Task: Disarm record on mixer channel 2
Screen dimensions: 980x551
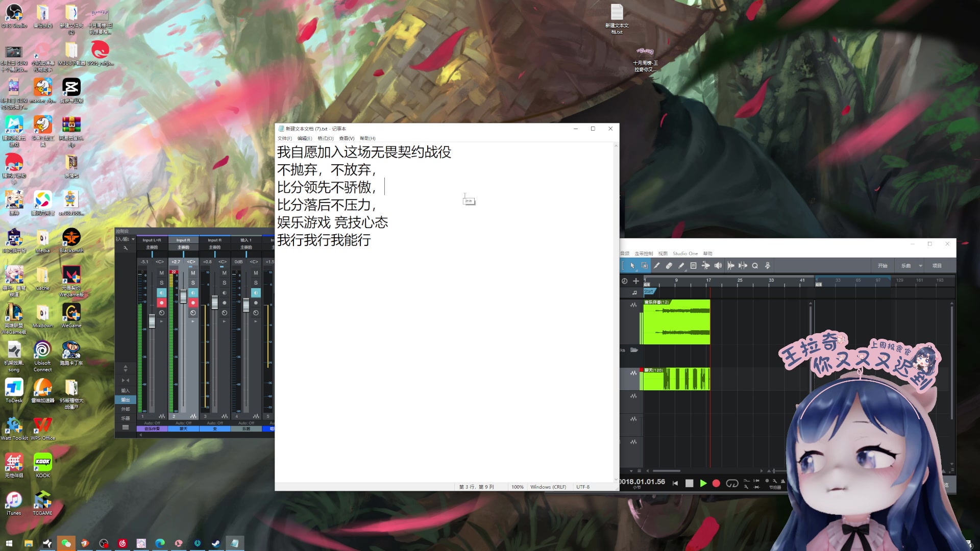Action: pos(193,303)
